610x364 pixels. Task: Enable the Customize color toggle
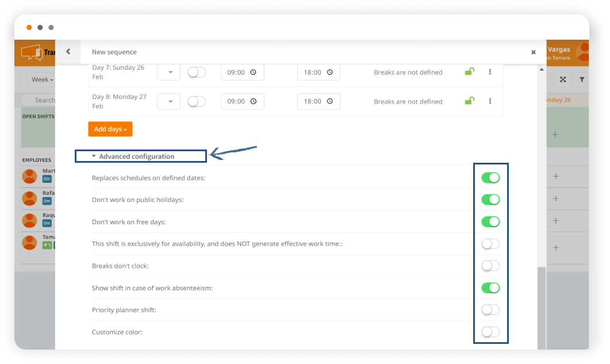(x=490, y=332)
